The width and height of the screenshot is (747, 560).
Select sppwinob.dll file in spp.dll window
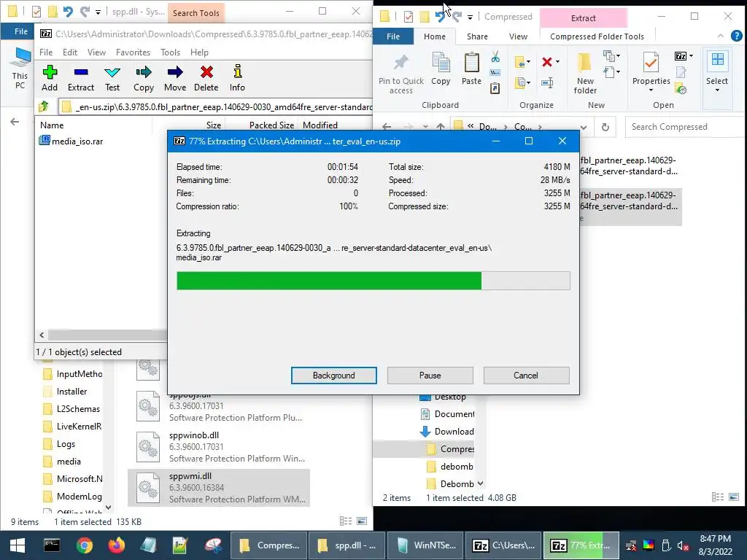pos(219,447)
